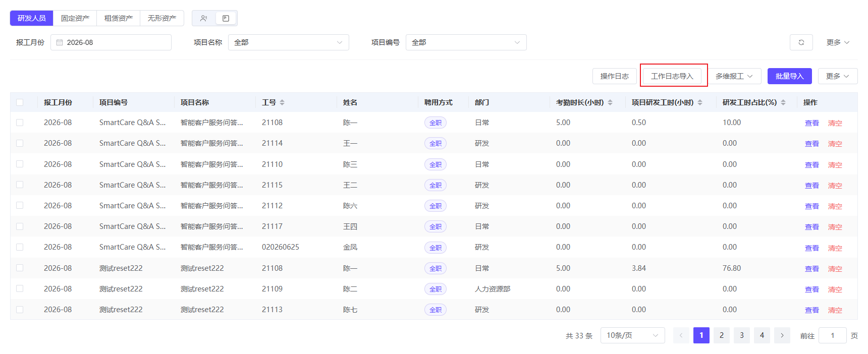Select the checkbox for 金凤 row
Image resolution: width=868 pixels, height=354 pixels.
[20, 247]
